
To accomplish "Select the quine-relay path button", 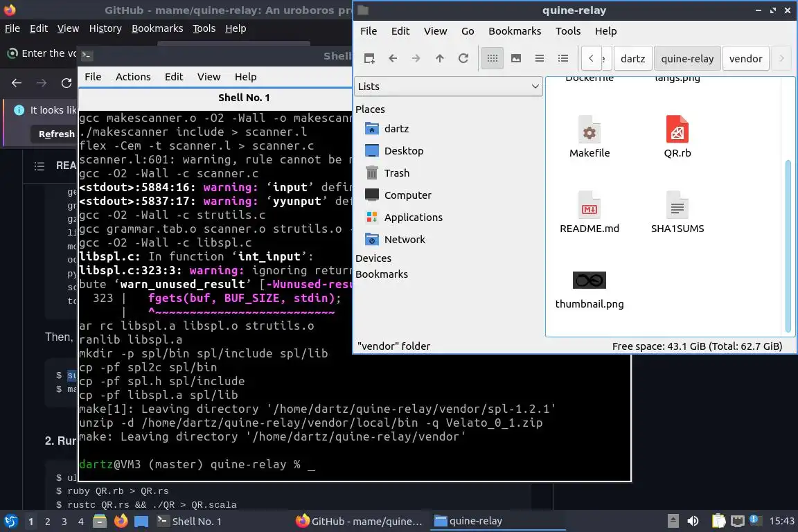I will pos(687,59).
